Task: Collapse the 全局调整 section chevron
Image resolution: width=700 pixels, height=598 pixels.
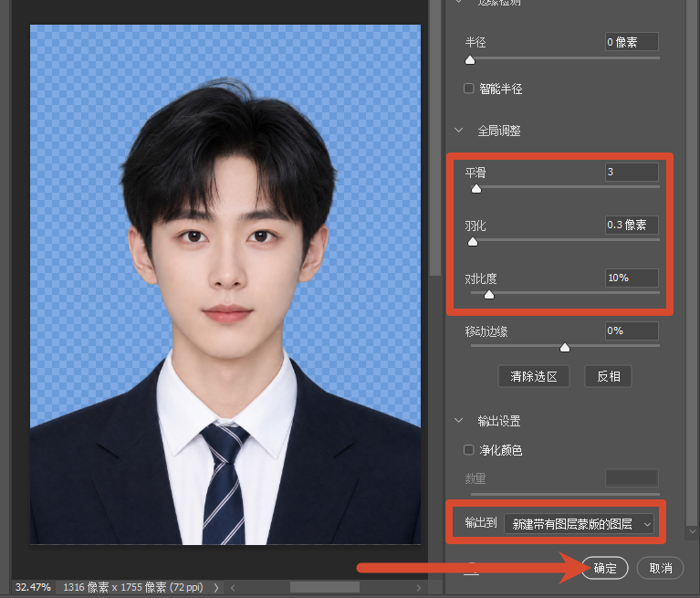Action: point(458,131)
